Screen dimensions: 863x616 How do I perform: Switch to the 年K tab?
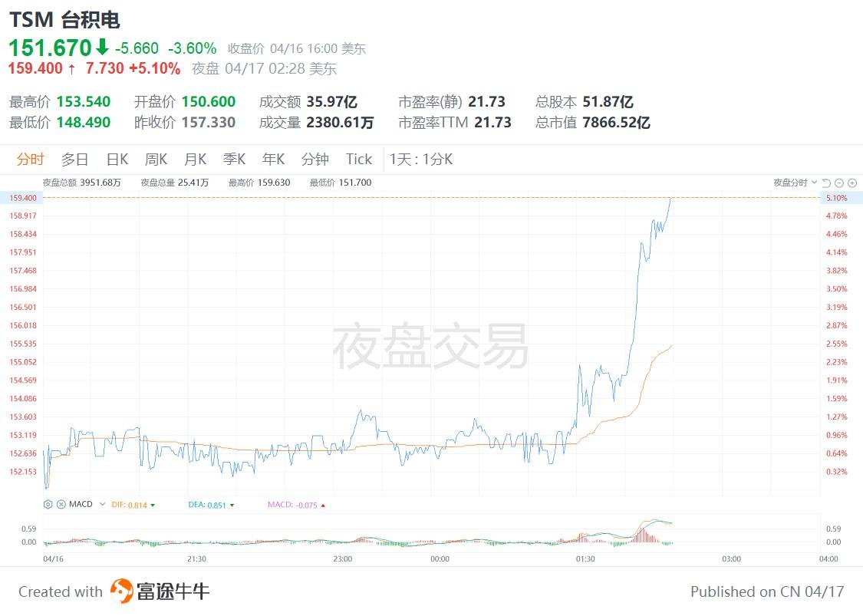(x=274, y=160)
